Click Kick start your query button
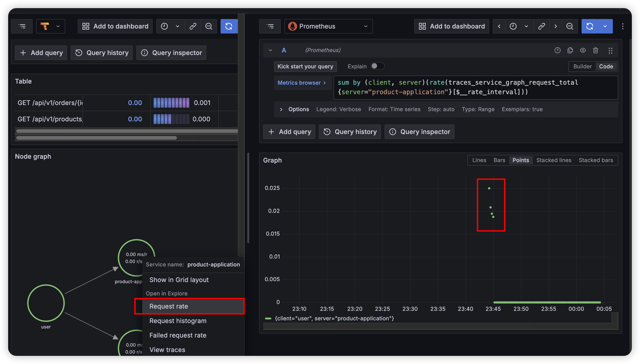 tap(305, 67)
